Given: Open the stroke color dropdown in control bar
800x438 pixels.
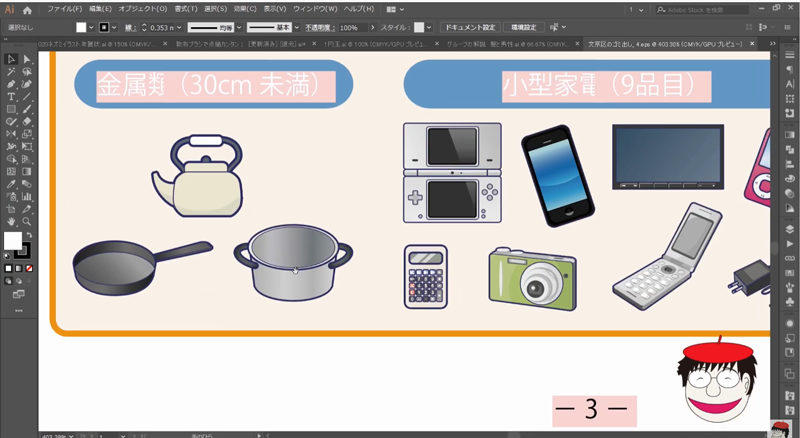Looking at the screenshot, I should click(114, 28).
